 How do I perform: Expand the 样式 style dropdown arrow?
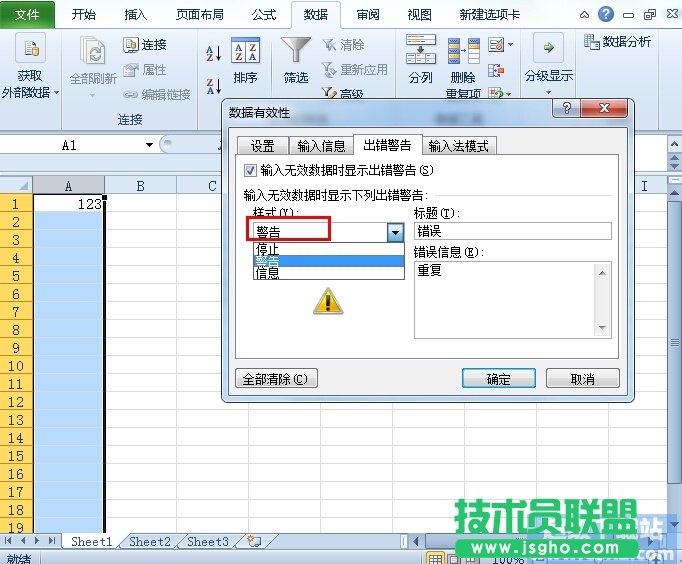(x=395, y=232)
